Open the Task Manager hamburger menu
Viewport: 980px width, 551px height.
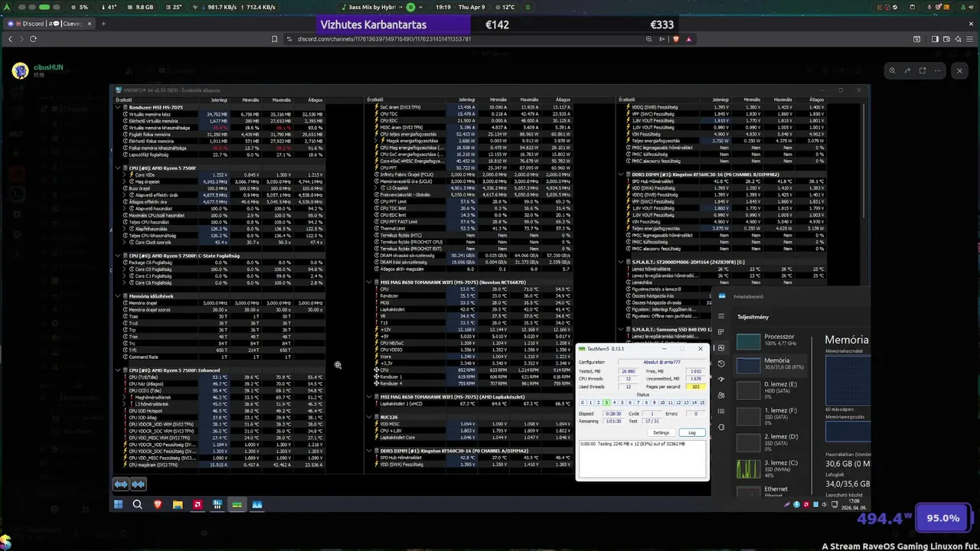point(721,316)
